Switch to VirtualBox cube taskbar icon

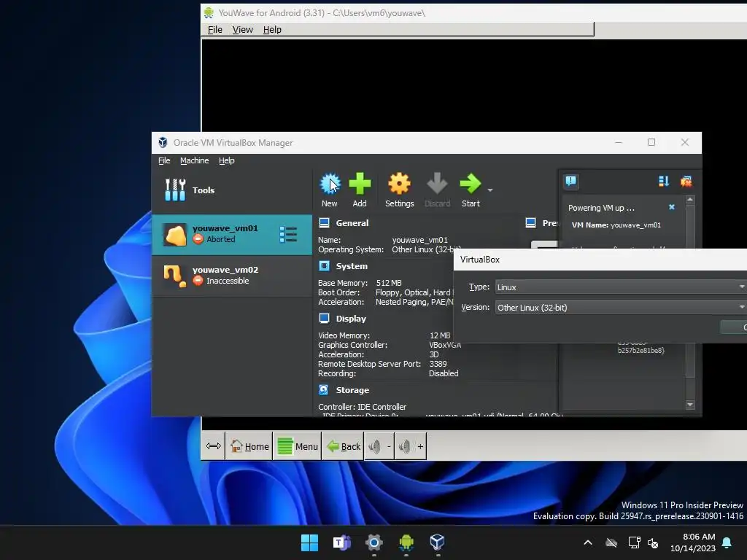click(438, 542)
